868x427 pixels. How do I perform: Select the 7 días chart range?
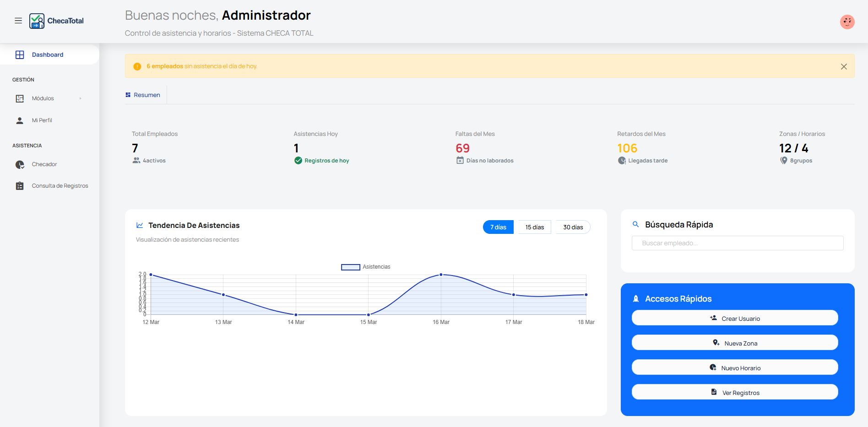498,227
